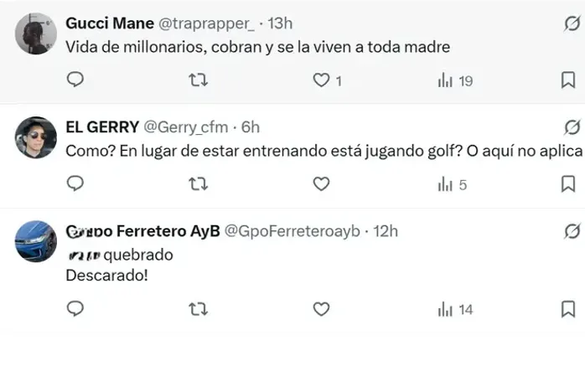585x392 pixels.
Task: Bookmark EL GERRY's tweet
Action: tap(567, 184)
